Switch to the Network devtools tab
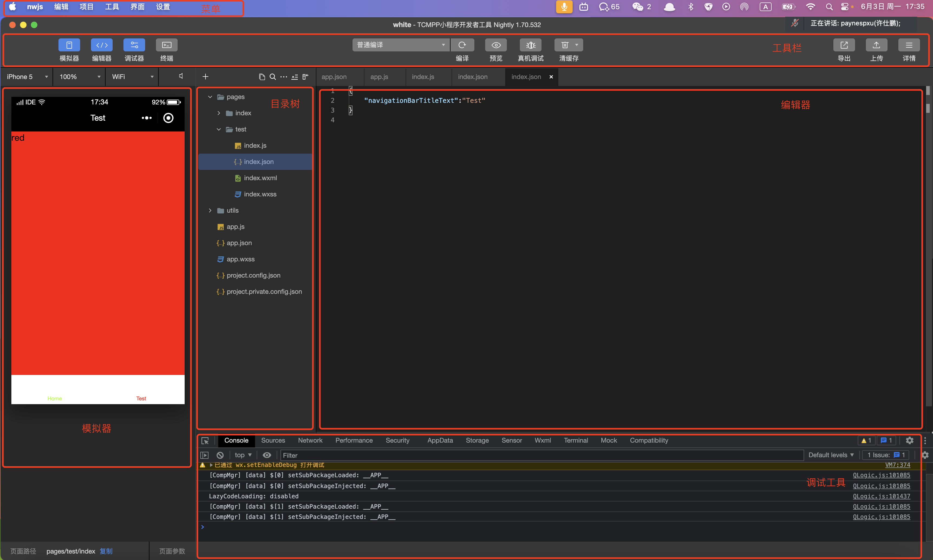 [x=310, y=440]
